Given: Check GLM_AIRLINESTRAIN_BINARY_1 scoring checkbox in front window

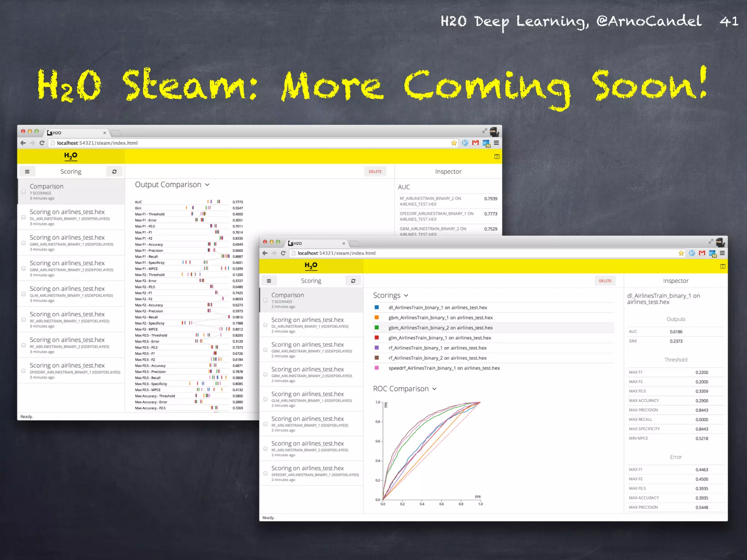Looking at the screenshot, I should click(265, 399).
